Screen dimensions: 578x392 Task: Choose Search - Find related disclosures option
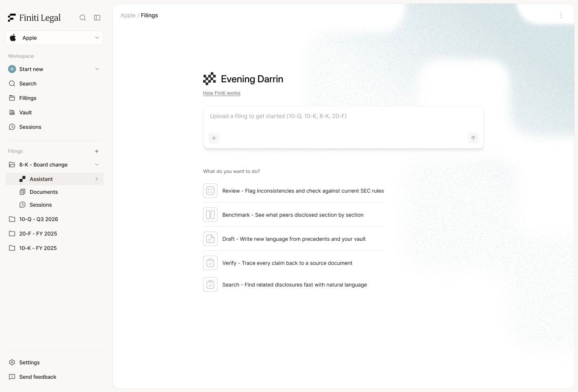(293, 285)
